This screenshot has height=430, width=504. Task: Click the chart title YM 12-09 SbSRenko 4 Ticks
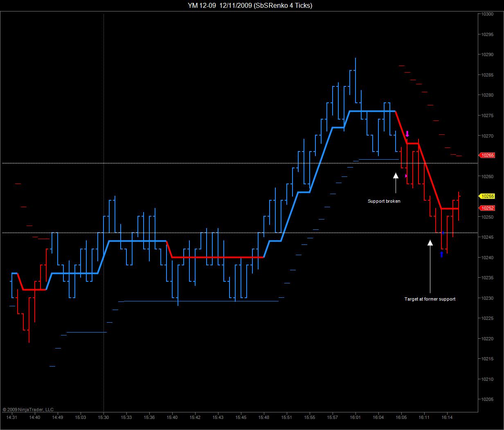point(250,5)
